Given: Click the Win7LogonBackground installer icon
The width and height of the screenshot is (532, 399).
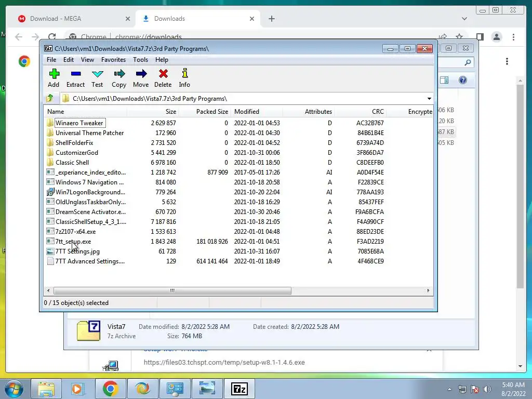Looking at the screenshot, I should point(50,192).
